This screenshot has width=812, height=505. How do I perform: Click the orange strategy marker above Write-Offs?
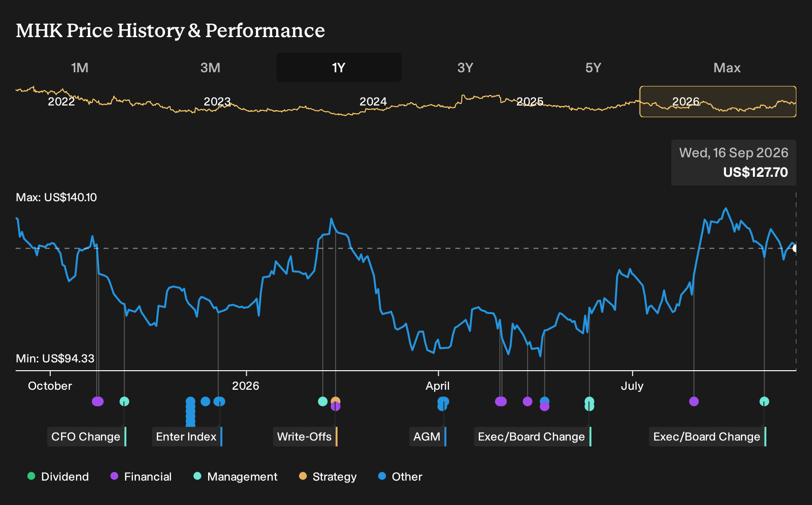coord(336,401)
